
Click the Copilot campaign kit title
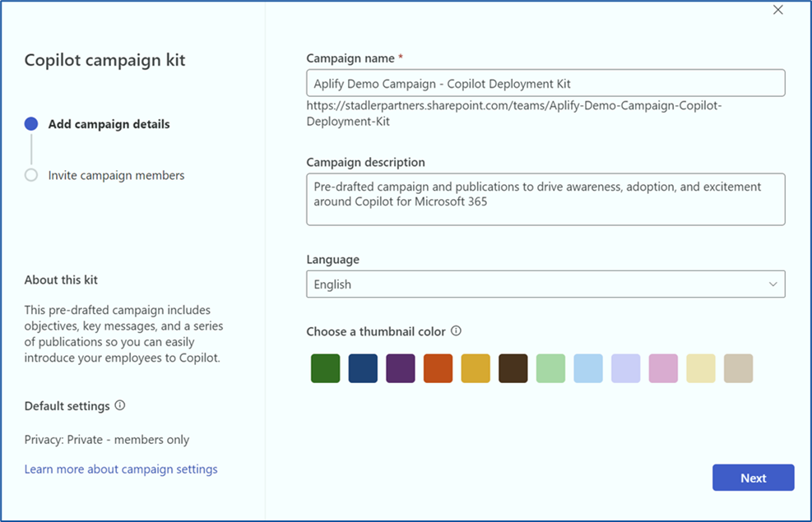[104, 60]
